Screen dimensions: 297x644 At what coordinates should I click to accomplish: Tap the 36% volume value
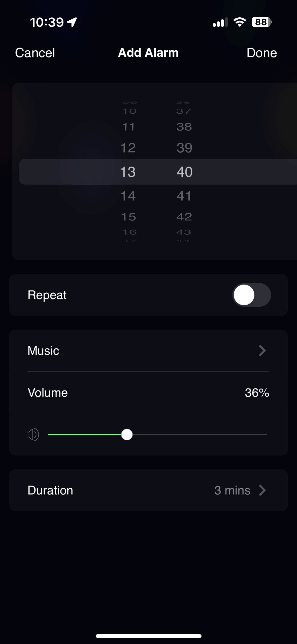pyautogui.click(x=257, y=393)
